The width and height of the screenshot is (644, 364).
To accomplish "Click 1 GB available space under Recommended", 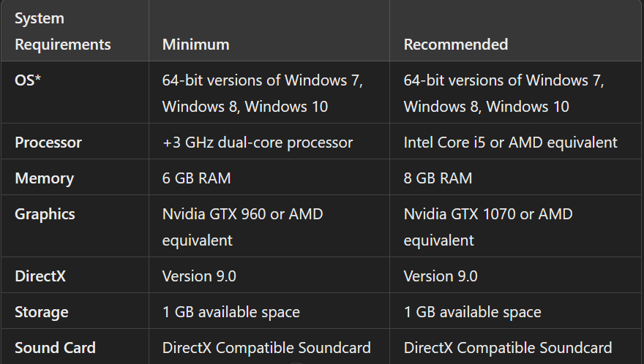I will pyautogui.click(x=472, y=312).
